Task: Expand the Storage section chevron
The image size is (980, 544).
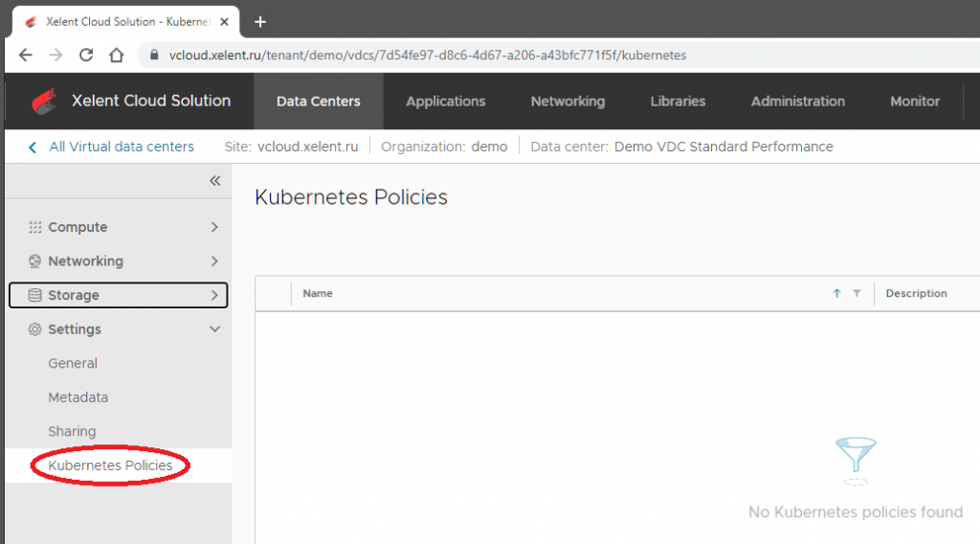Action: point(214,295)
